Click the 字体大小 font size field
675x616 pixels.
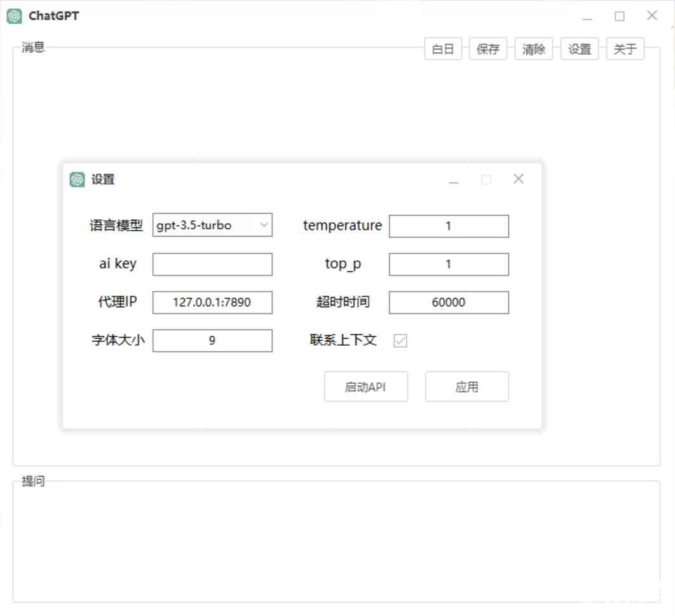point(212,341)
